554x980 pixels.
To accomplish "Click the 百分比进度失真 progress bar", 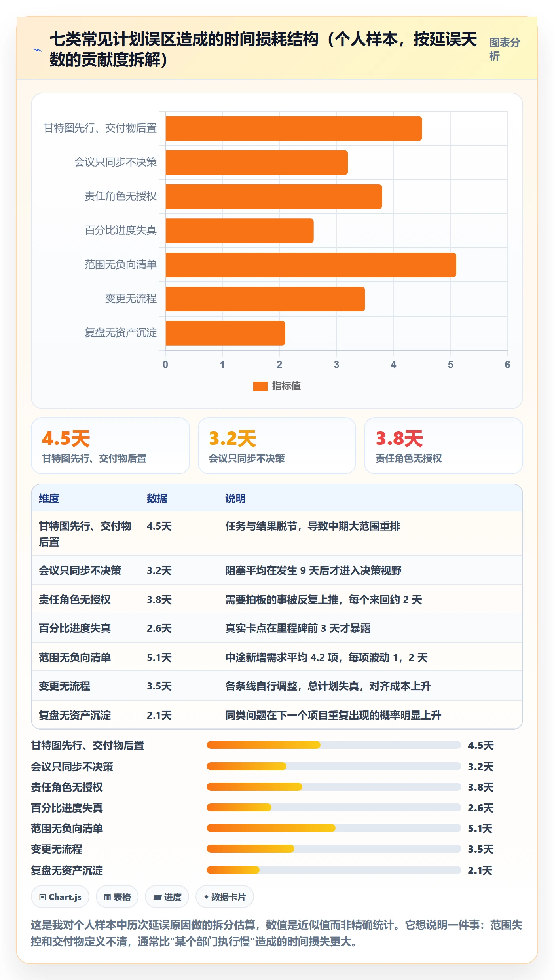I will pos(334,807).
